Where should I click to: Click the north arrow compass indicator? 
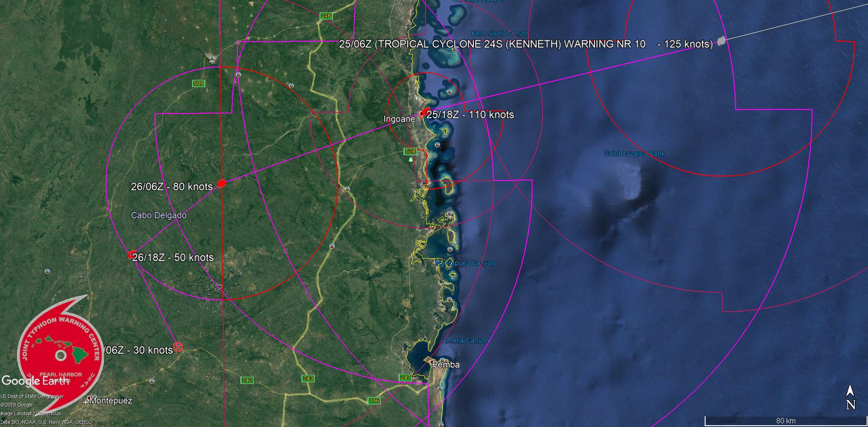click(850, 398)
